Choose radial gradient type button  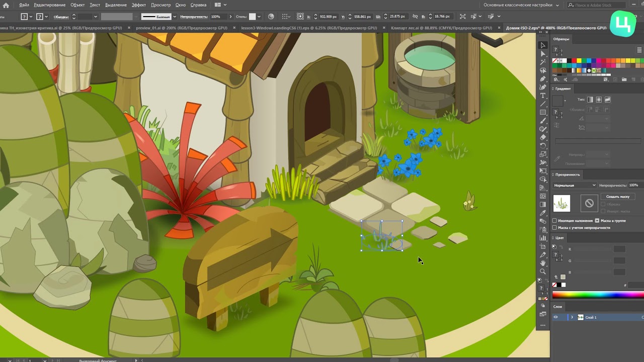coord(599,100)
